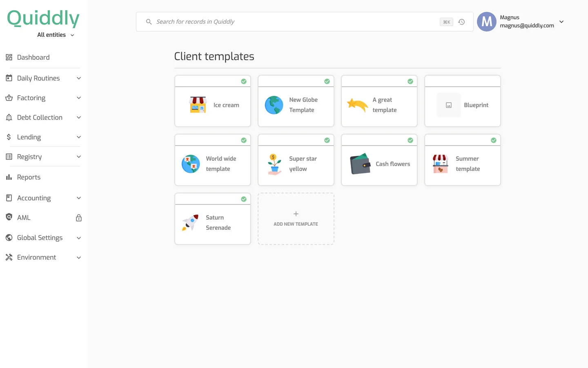
Task: Click the Quiddly logo
Action: (x=43, y=18)
